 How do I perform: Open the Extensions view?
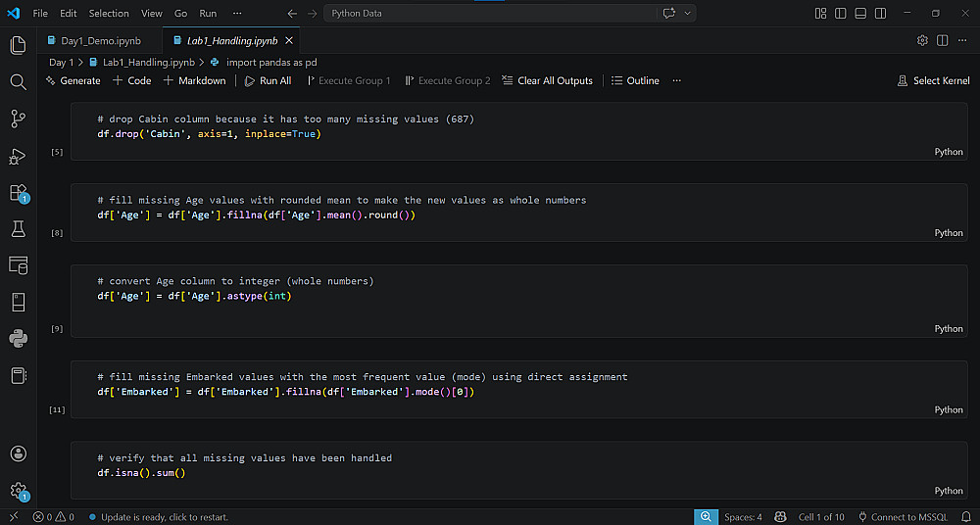point(18,192)
